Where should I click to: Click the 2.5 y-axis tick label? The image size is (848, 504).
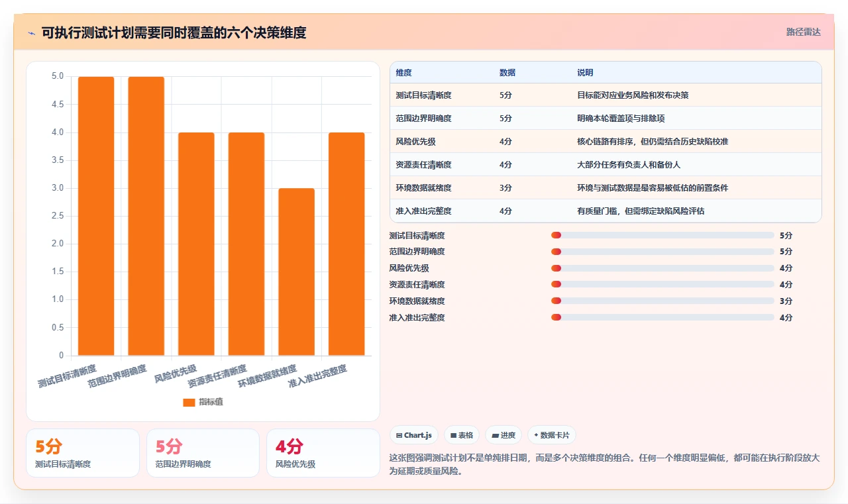tap(58, 216)
